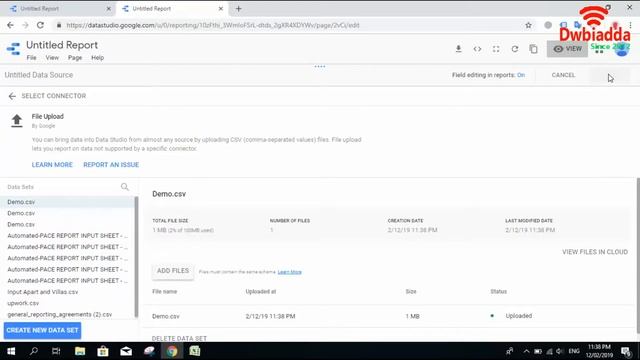Bookmark page with star icon
The width and height of the screenshot is (640, 360).
click(529, 25)
